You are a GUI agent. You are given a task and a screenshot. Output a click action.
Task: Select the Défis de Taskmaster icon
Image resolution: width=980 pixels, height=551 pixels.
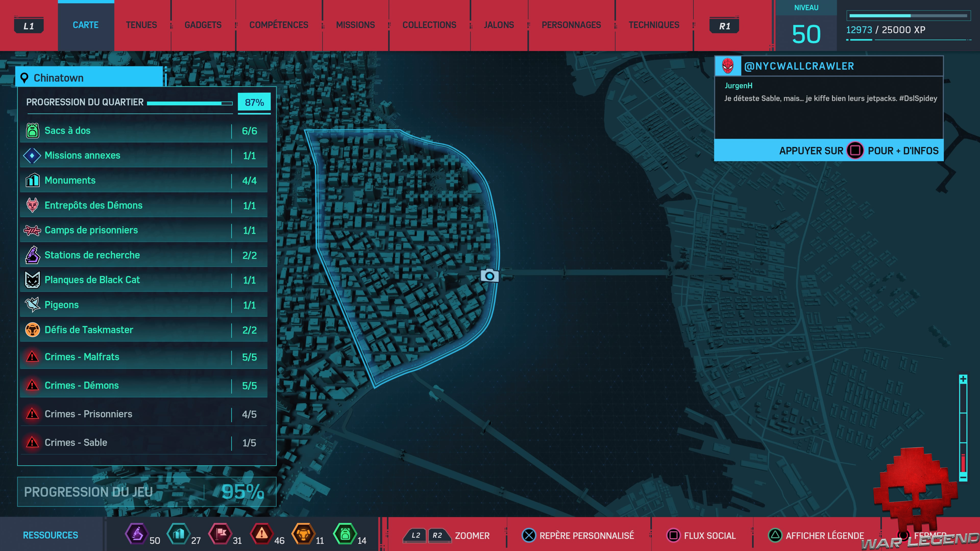pos(32,330)
